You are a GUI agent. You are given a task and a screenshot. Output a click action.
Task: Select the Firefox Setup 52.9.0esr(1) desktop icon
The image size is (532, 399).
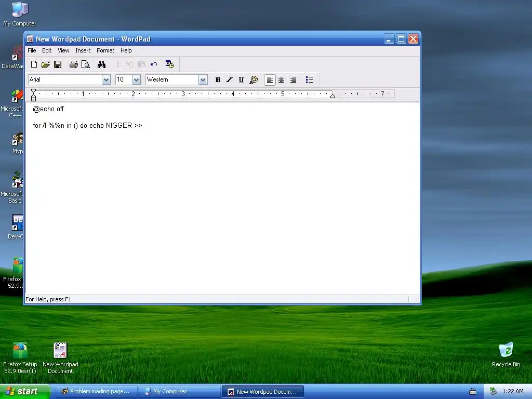[20, 358]
